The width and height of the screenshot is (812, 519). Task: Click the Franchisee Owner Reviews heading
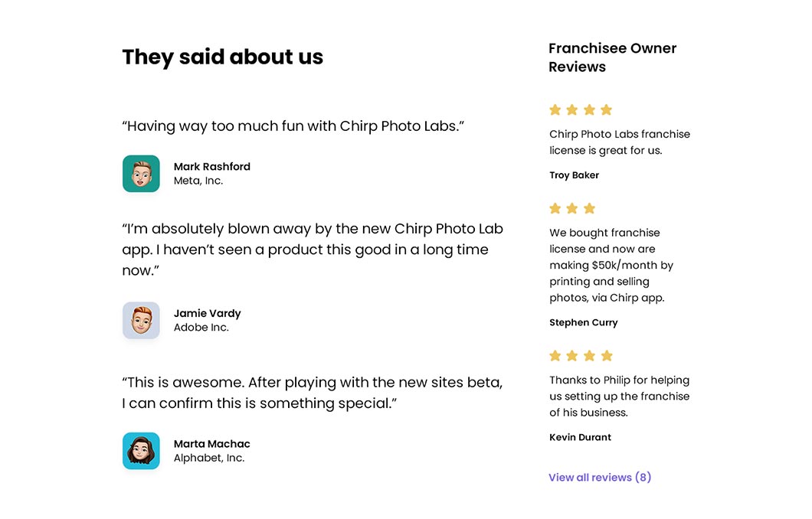[612, 57]
